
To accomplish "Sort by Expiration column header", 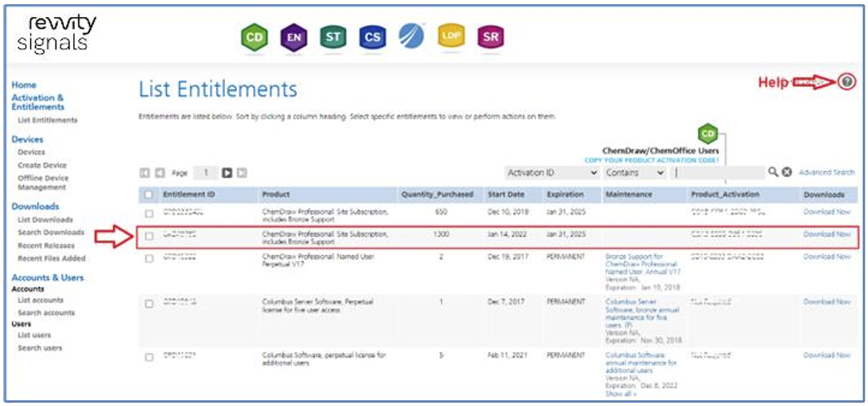I will click(565, 195).
